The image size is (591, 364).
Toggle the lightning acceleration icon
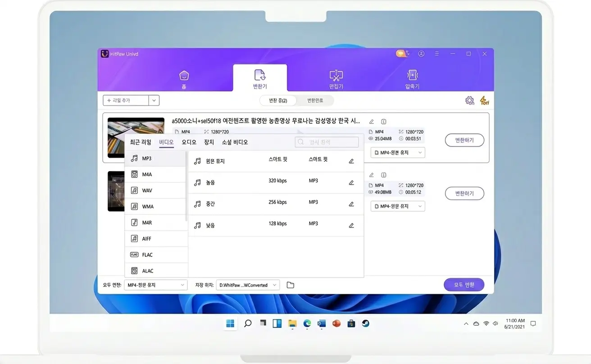pyautogui.click(x=484, y=100)
